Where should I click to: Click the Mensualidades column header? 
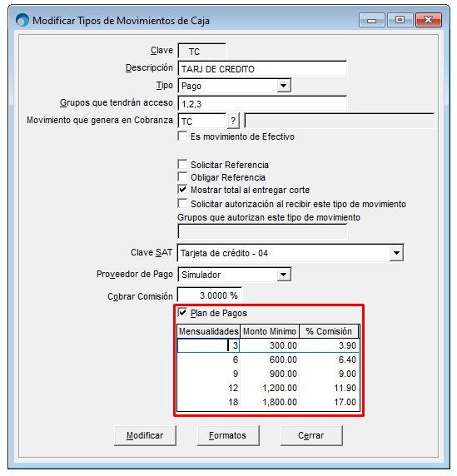click(x=209, y=331)
